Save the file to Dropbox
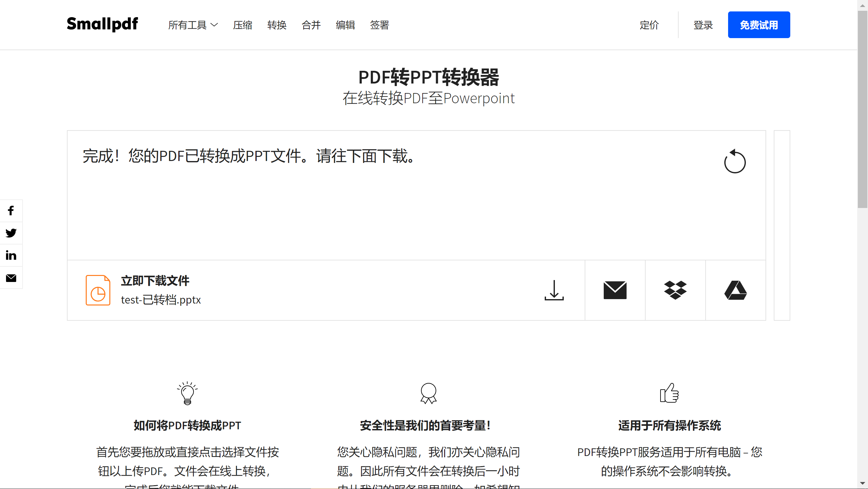 pyautogui.click(x=675, y=290)
